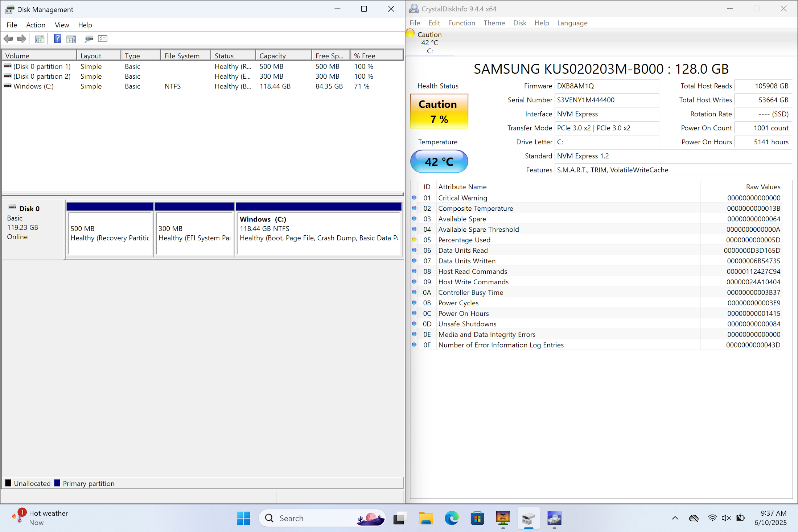798x532 pixels.
Task: Click the yellow status dot beside Percentage Used
Action: click(x=414, y=240)
